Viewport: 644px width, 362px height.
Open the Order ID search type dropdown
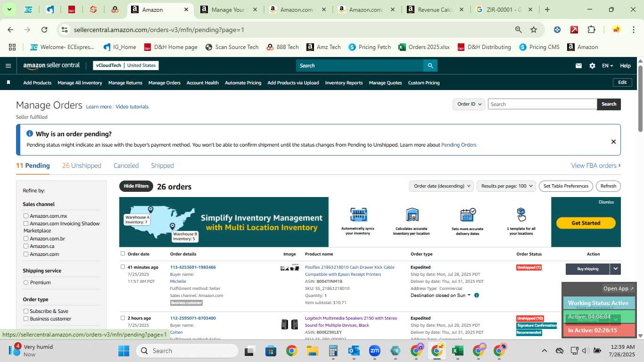[469, 104]
